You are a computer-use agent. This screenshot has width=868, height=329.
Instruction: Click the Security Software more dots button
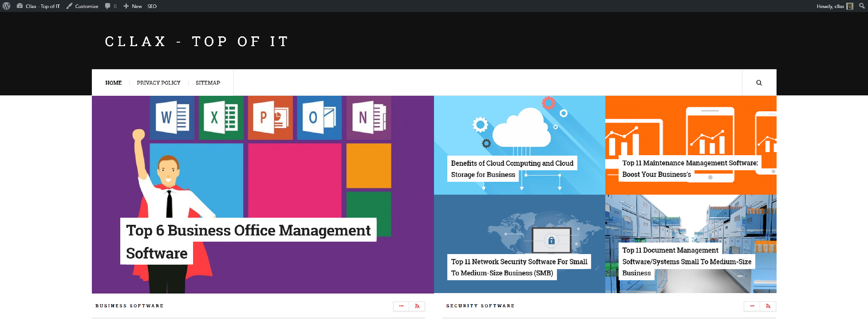(752, 306)
